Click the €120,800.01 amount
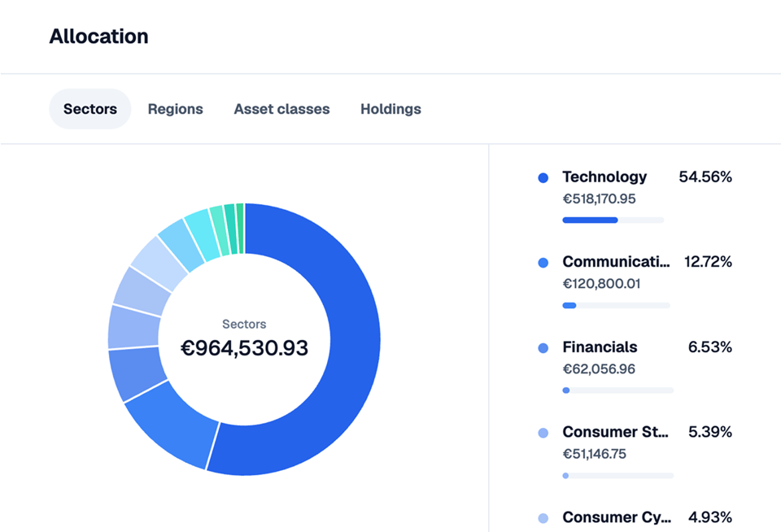This screenshot has height=532, width=781. tap(602, 284)
